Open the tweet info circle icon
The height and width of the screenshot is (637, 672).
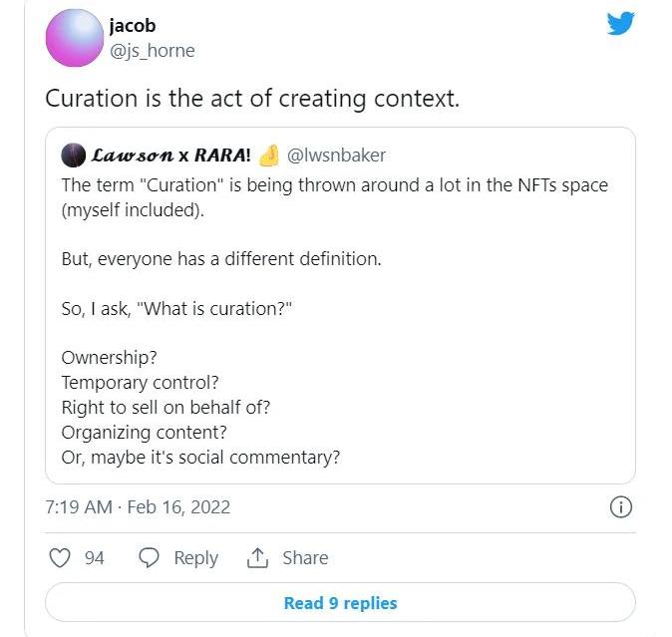(x=619, y=506)
